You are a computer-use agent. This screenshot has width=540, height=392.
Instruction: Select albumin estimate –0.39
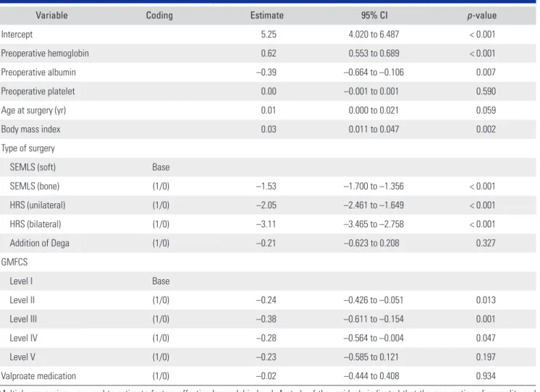266,72
